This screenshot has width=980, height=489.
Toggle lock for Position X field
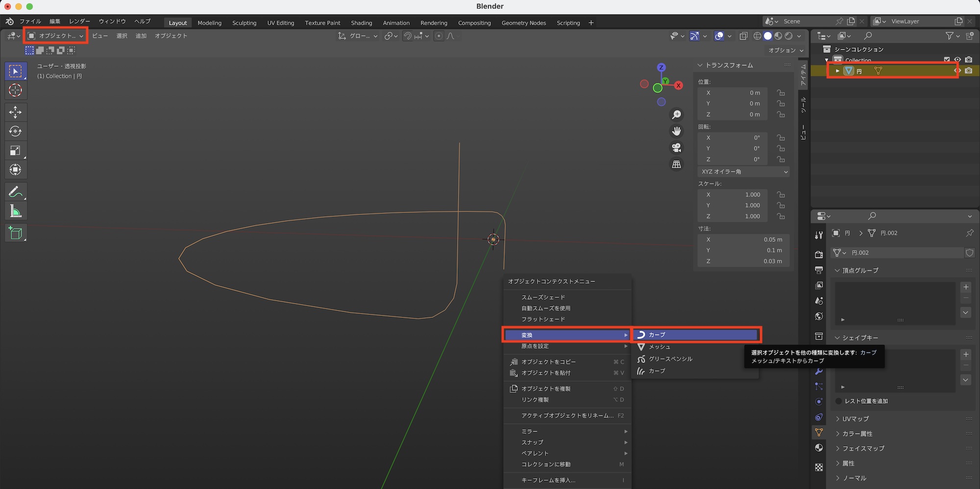point(781,93)
